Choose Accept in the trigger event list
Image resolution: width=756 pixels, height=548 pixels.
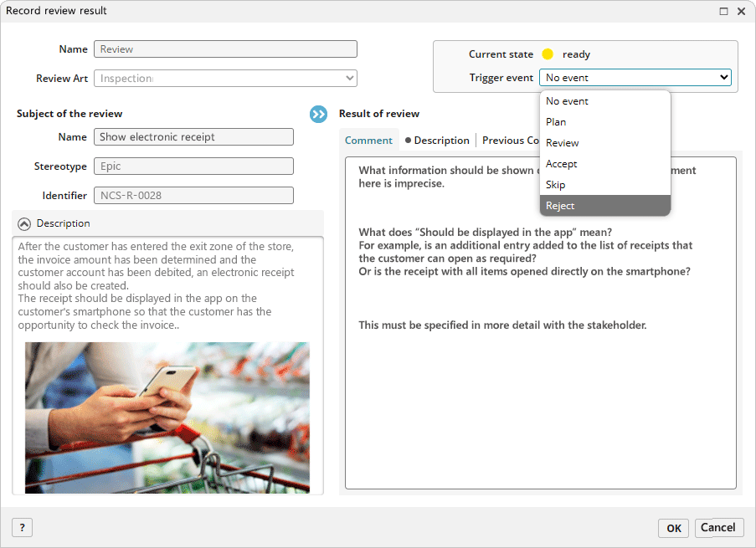604,164
